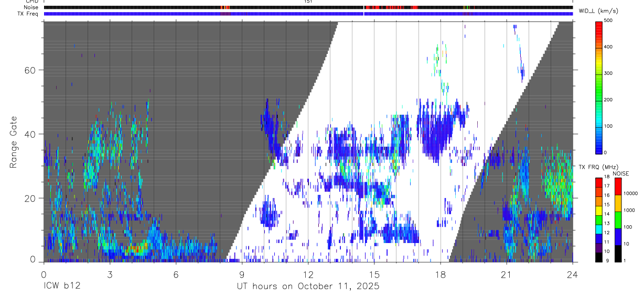
Task: Click the 300 tick on width colorbar
Action: (608, 73)
